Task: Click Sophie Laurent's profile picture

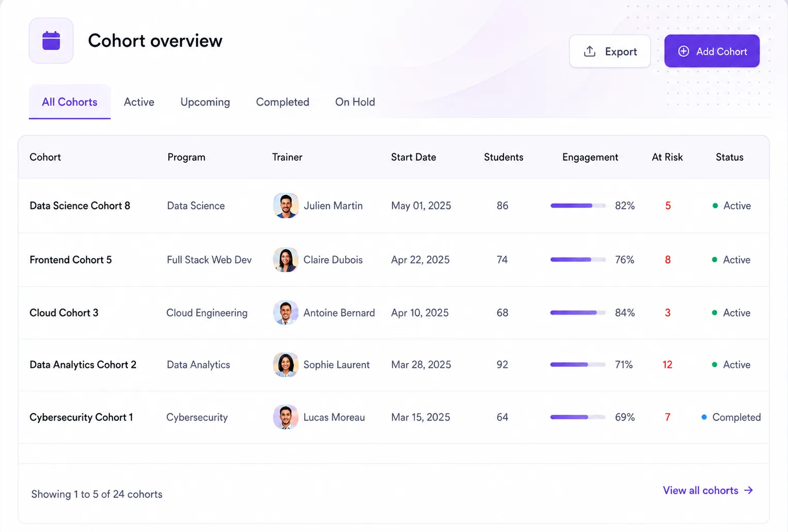Action: tap(286, 365)
